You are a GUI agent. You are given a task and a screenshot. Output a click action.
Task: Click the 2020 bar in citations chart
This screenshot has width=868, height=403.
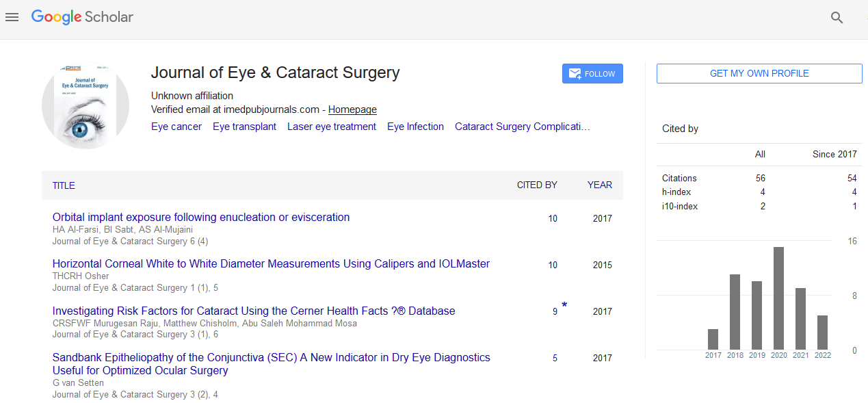778,298
